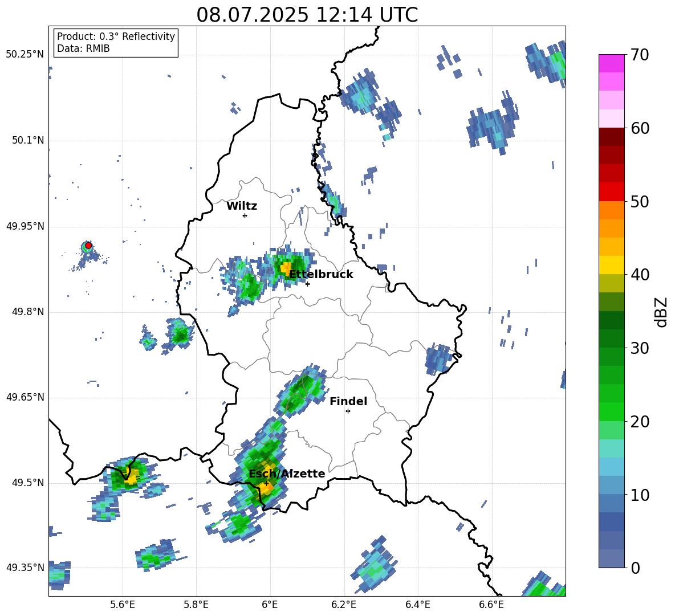Click the colorbar 60 tick label
The width and height of the screenshot is (675, 616).
(x=640, y=128)
